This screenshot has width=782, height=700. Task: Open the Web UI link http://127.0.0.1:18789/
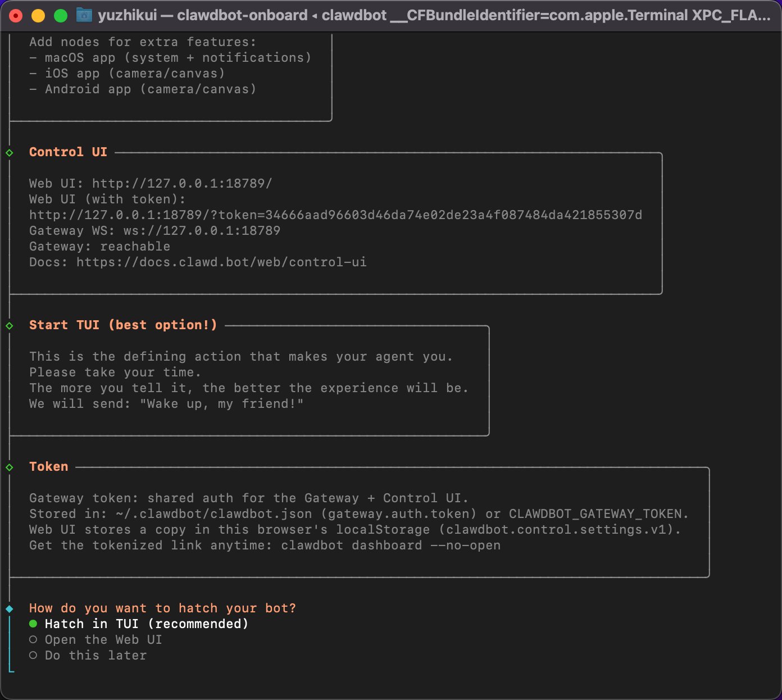coord(182,183)
